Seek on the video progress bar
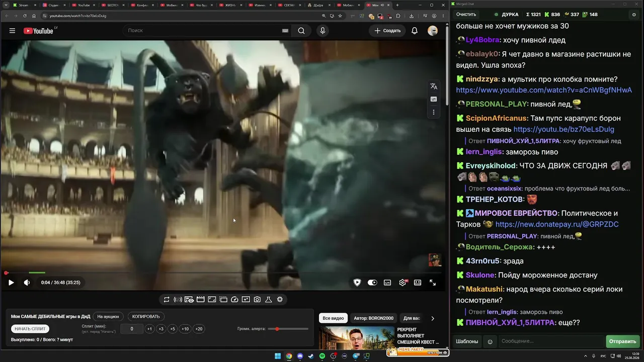The image size is (644, 362). [x=223, y=273]
